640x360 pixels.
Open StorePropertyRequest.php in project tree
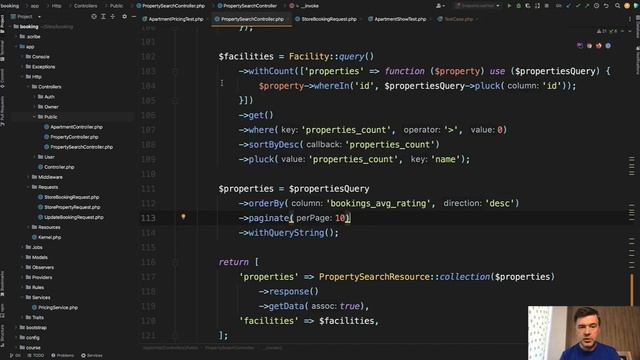(x=72, y=207)
